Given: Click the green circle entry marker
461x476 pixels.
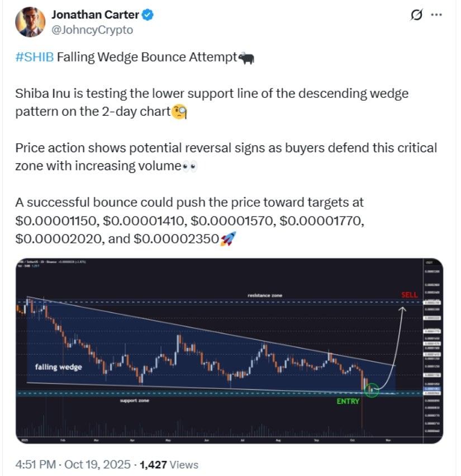Looking at the screenshot, I should point(372,389).
